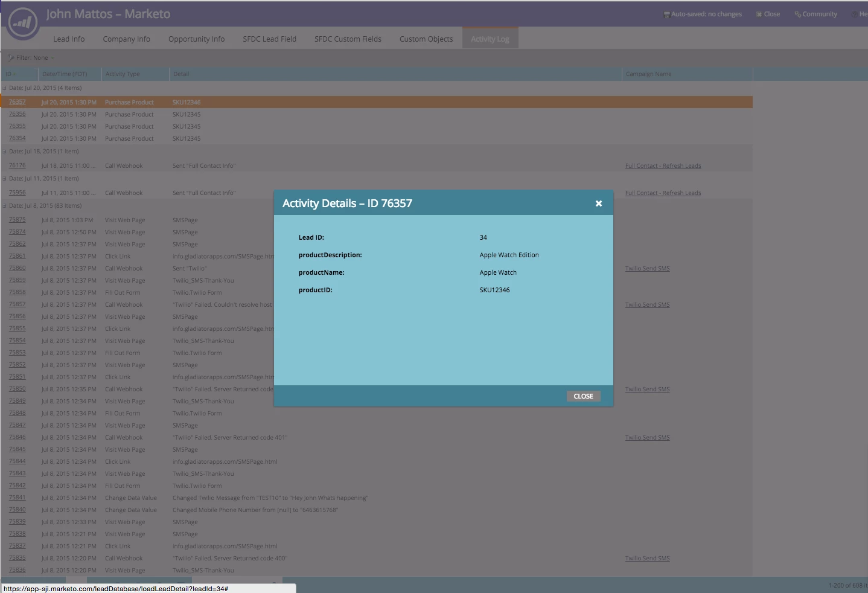
Task: Click Jul 8, 2015 1:03 PM timestamp
Action: coord(67,220)
